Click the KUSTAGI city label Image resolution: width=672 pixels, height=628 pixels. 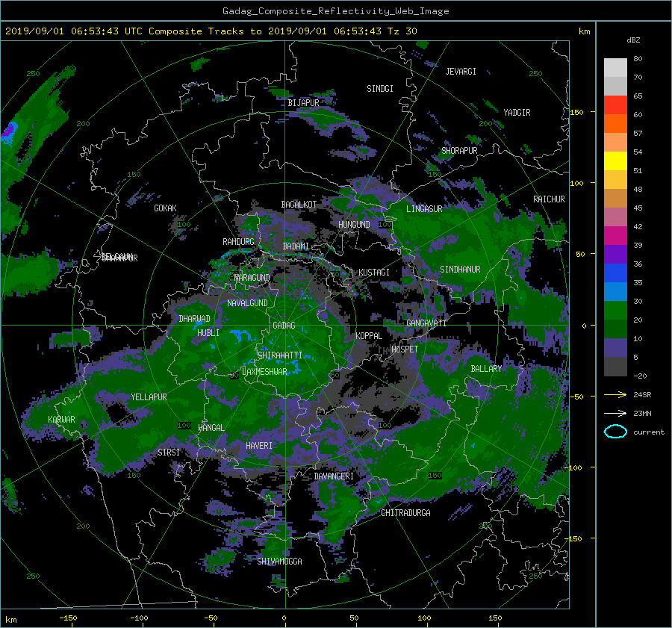point(374,273)
